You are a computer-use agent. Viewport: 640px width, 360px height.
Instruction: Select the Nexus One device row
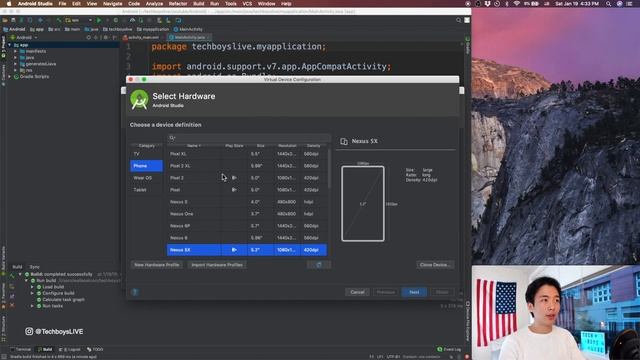pos(247,214)
